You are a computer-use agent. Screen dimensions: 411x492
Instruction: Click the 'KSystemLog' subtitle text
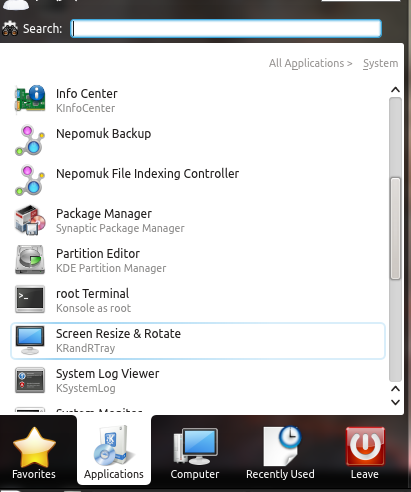coord(86,388)
